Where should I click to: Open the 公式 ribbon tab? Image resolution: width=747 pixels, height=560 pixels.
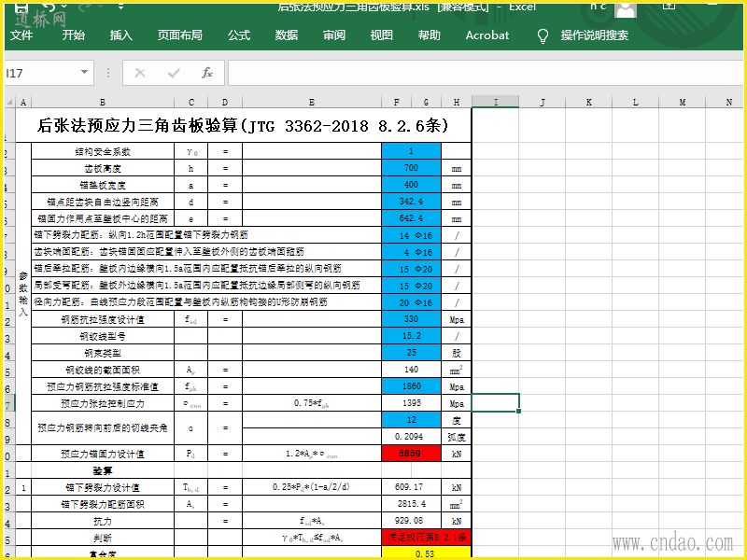[x=239, y=35]
